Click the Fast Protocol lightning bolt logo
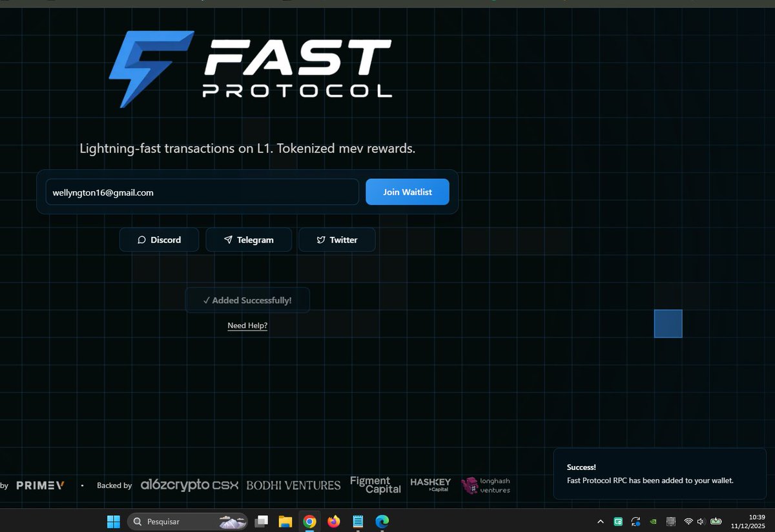Viewport: 775px width, 532px height. (151, 68)
